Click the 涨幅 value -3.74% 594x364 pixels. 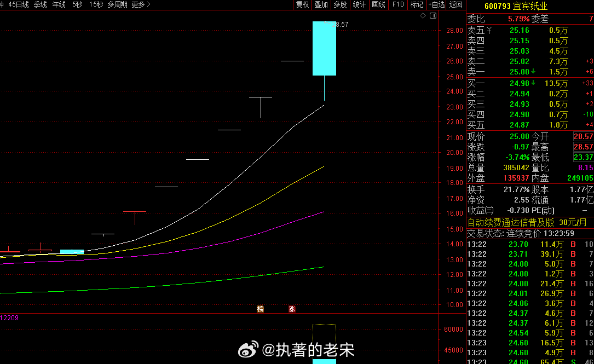pyautogui.click(x=517, y=157)
